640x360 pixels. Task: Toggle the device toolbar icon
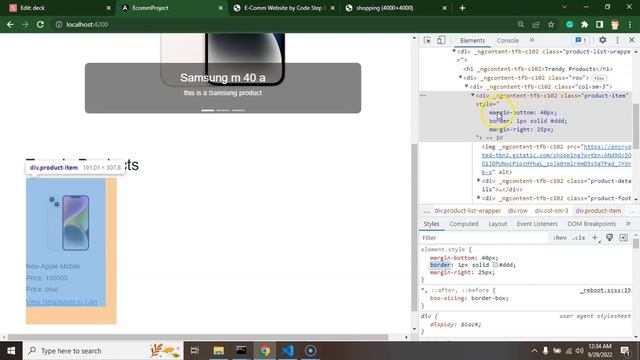[x=441, y=40]
